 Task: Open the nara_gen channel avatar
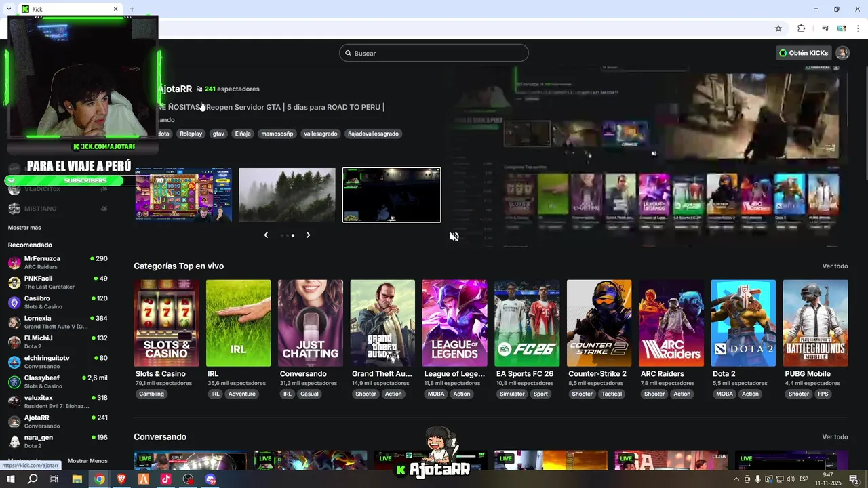click(x=14, y=441)
